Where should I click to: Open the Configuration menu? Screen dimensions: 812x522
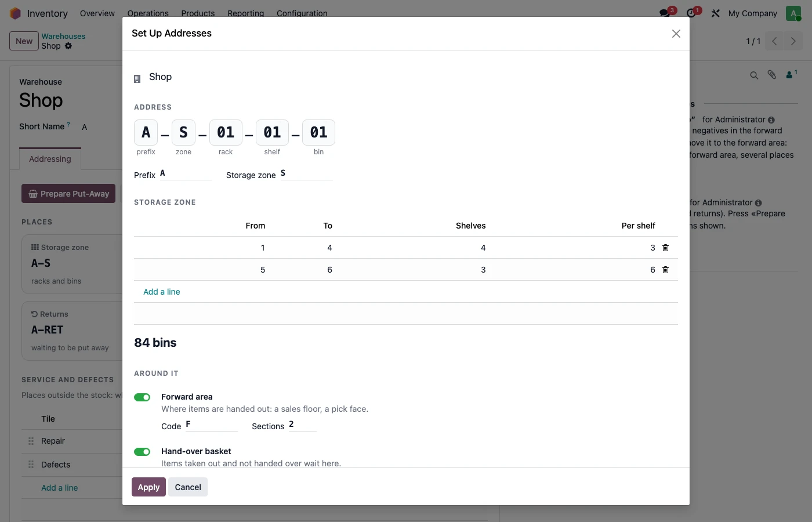pos(302,13)
